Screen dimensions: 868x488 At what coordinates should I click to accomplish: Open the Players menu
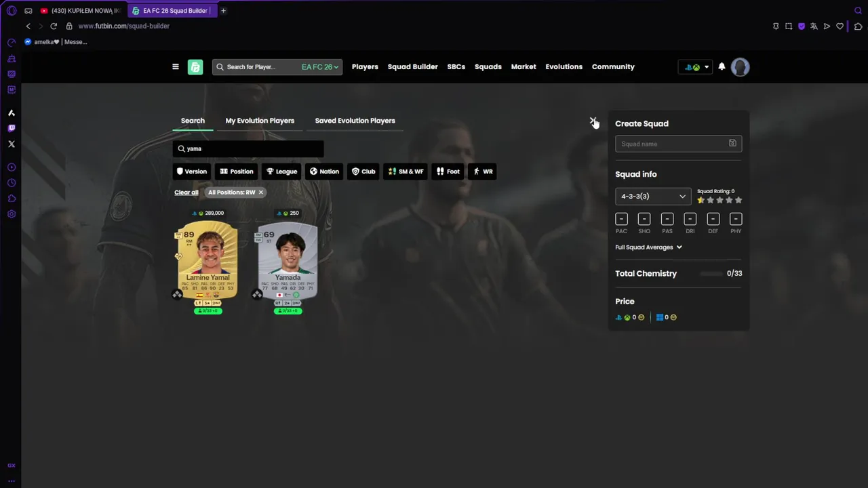point(365,66)
